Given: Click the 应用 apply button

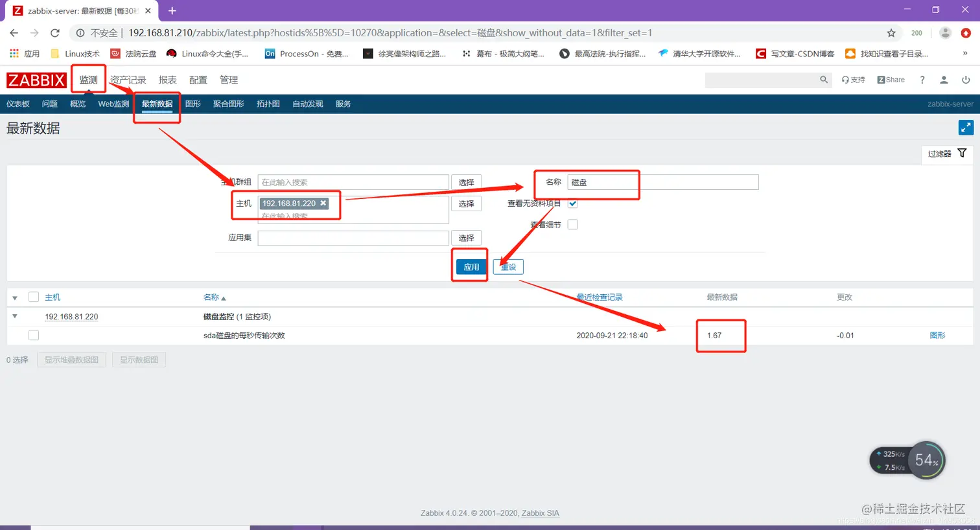Looking at the screenshot, I should pos(471,267).
